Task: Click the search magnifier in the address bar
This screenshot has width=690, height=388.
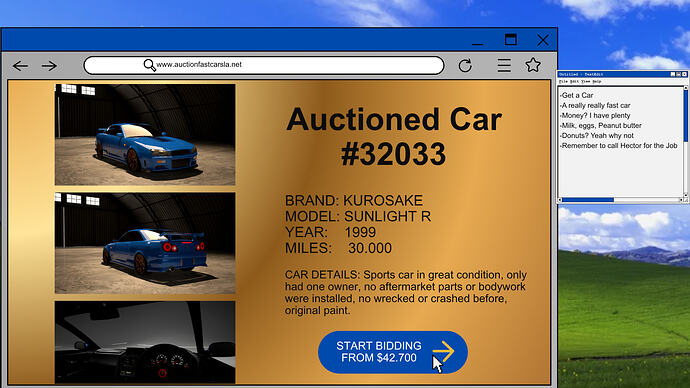Action: coord(150,65)
